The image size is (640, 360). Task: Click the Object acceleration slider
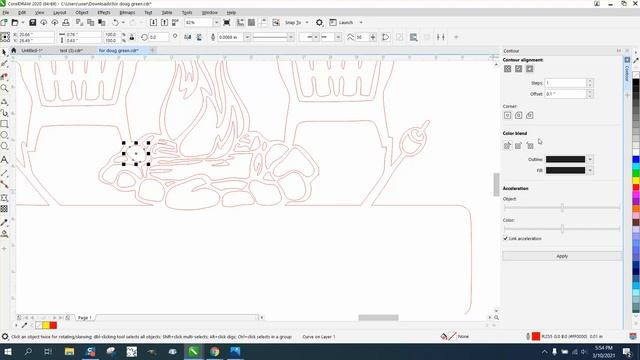tap(562, 207)
